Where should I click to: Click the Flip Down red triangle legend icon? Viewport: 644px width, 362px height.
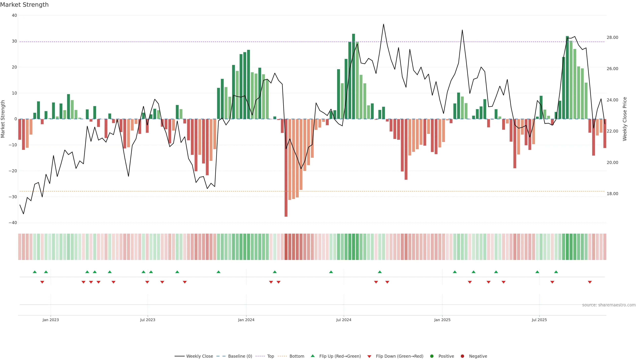coord(369,356)
